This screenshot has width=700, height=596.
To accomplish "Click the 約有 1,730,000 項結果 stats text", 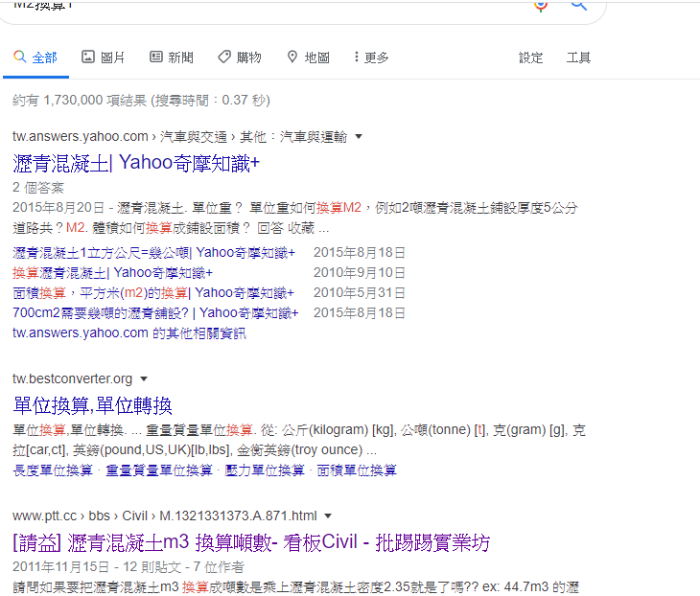I will pyautogui.click(x=141, y=100).
